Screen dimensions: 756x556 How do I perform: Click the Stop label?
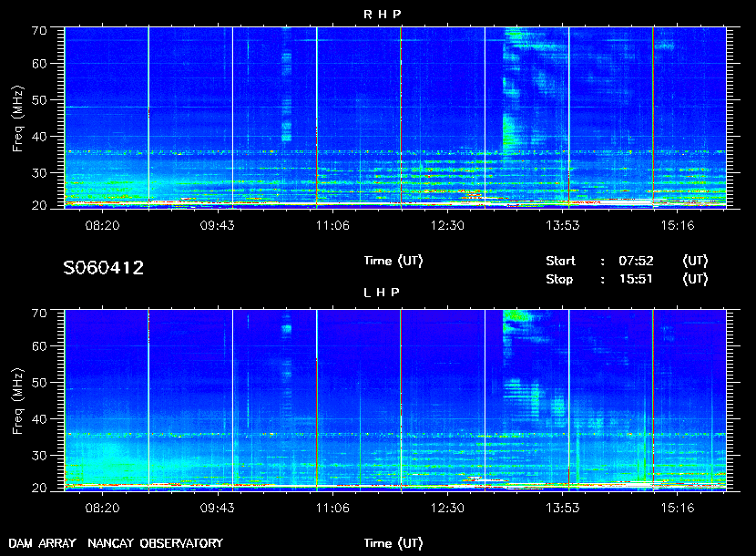559,279
